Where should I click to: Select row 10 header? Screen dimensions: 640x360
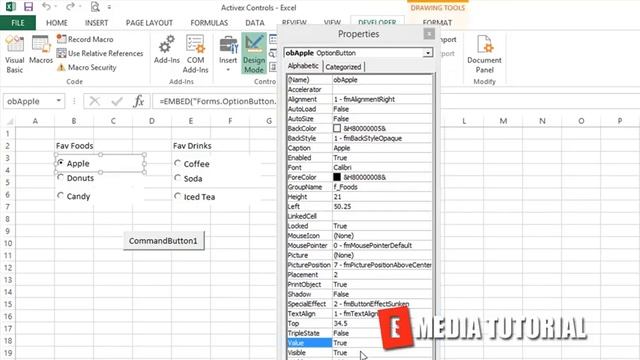pyautogui.click(x=7, y=243)
